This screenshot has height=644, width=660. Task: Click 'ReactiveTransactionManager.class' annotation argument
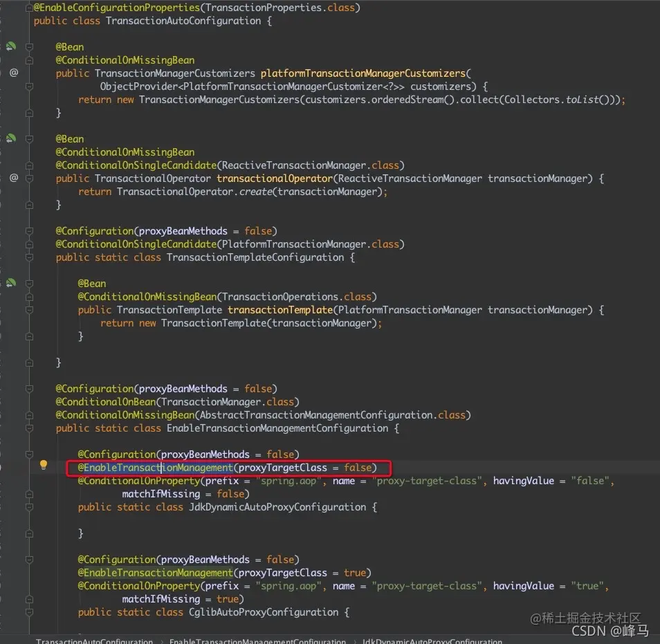310,165
